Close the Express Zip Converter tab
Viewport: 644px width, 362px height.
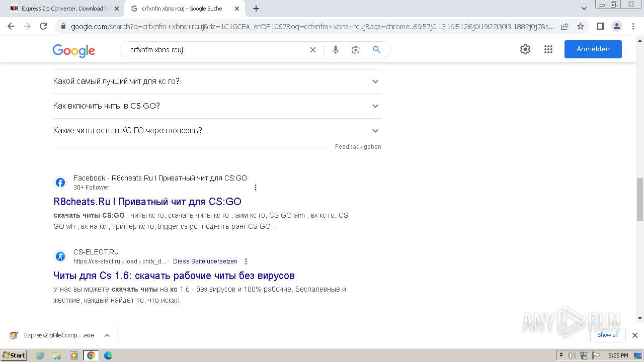coord(117,9)
